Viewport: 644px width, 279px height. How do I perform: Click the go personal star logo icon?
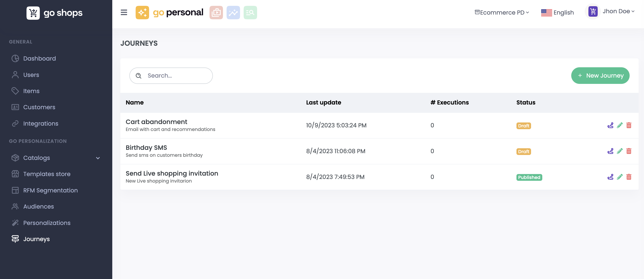pos(142,13)
